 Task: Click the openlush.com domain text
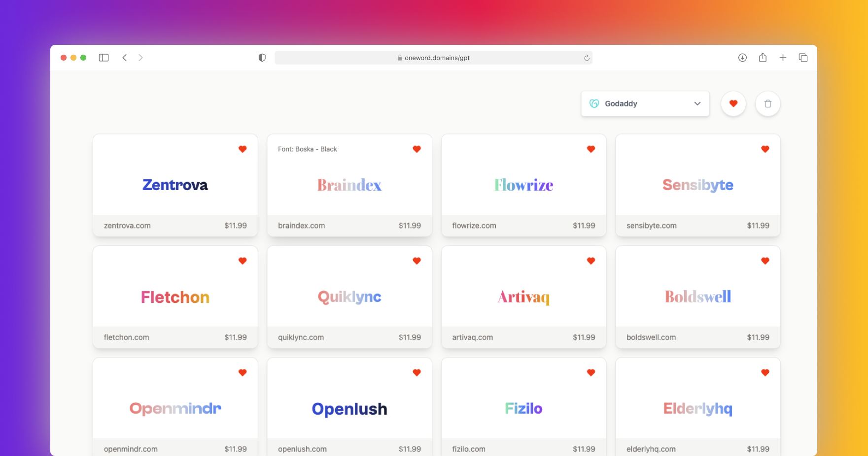[302, 449]
